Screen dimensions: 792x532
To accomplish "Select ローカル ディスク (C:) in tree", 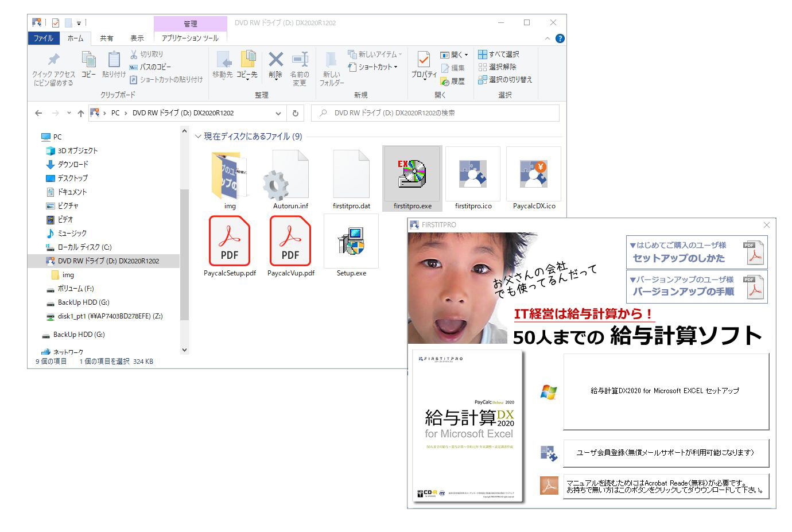I will [x=79, y=247].
